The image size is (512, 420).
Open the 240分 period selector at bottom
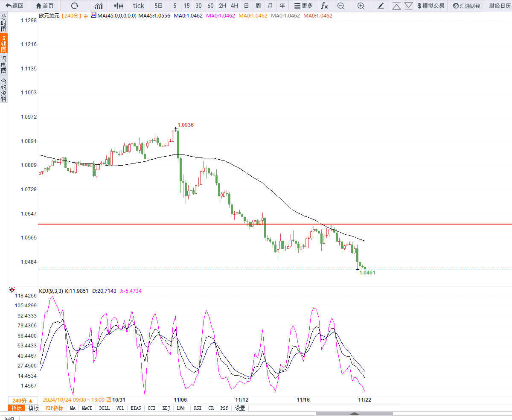(22, 400)
